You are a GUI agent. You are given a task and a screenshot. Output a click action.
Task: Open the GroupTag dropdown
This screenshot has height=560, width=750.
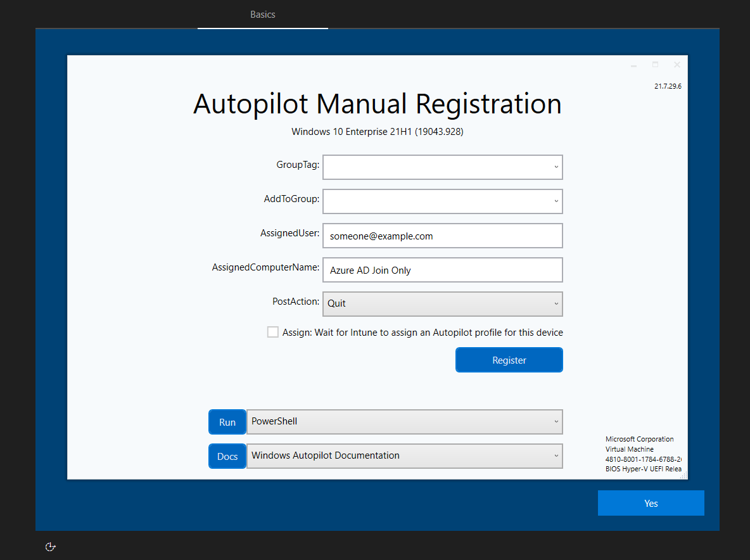442,167
